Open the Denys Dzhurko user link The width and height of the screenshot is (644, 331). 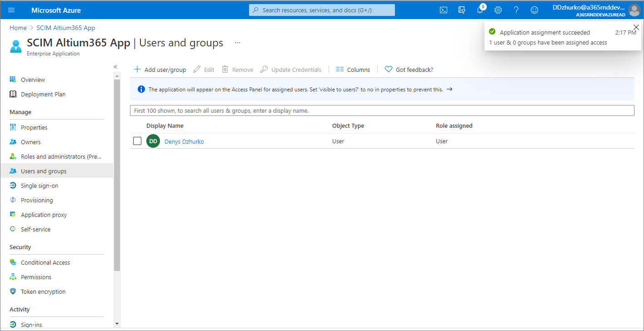point(184,141)
